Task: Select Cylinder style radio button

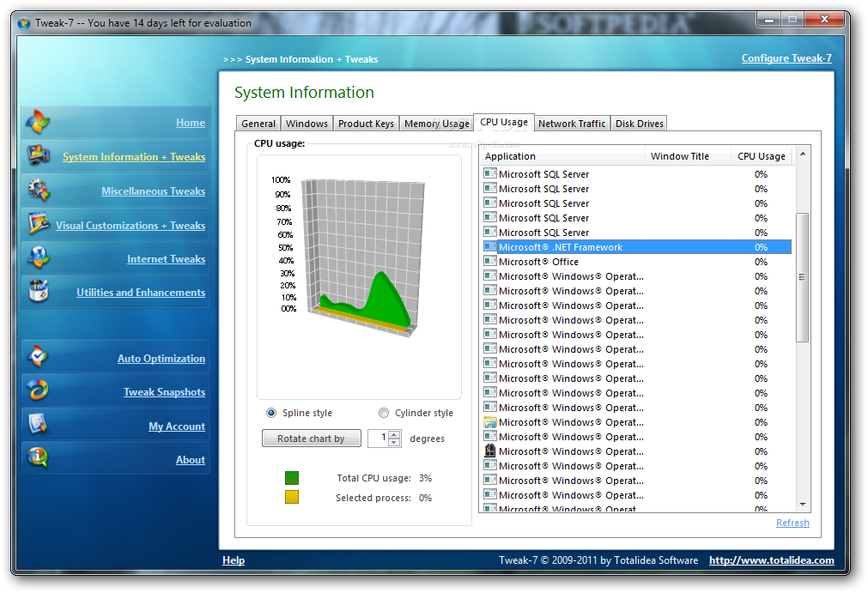Action: 384,413
